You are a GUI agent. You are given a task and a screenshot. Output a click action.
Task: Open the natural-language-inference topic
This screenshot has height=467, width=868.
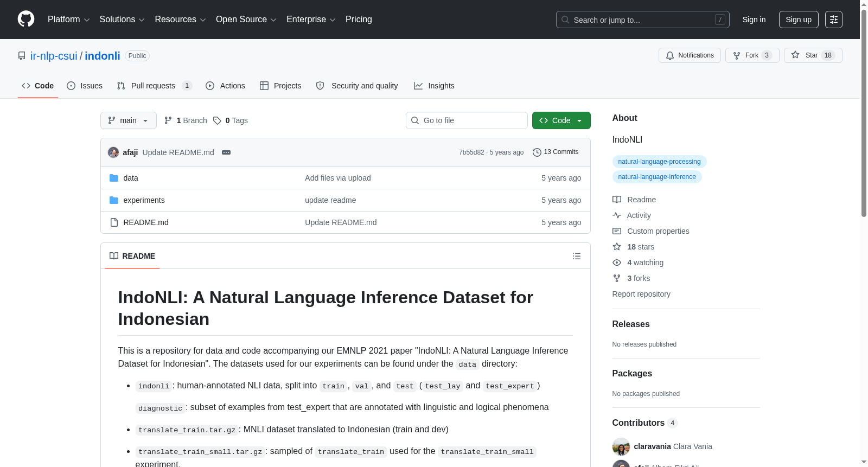point(657,177)
